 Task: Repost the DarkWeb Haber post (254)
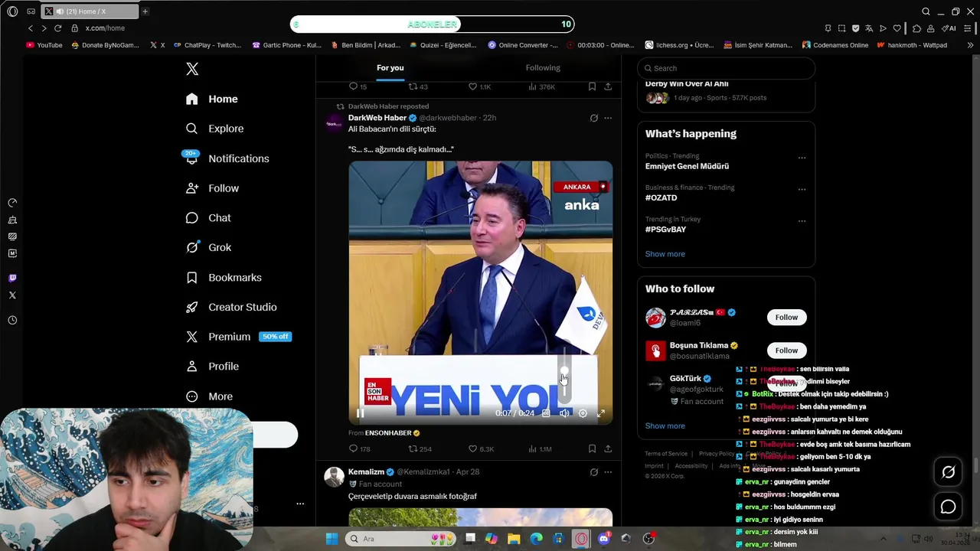[420, 448]
